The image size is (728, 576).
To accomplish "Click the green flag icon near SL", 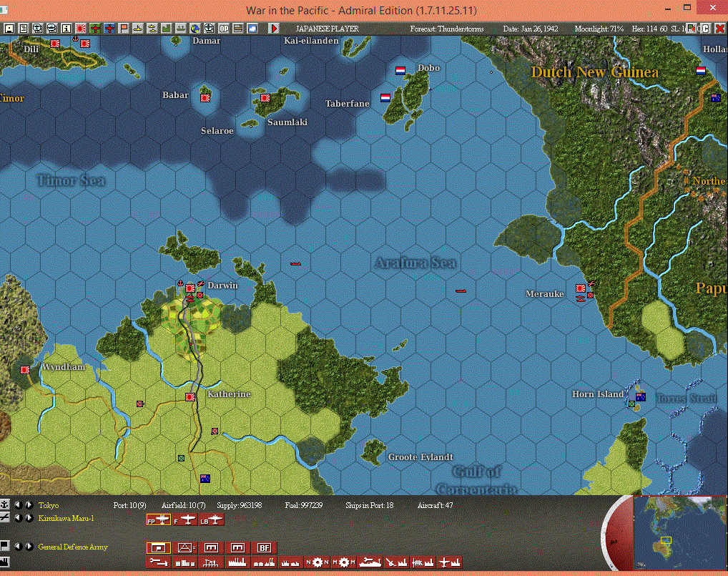I will point(692,29).
